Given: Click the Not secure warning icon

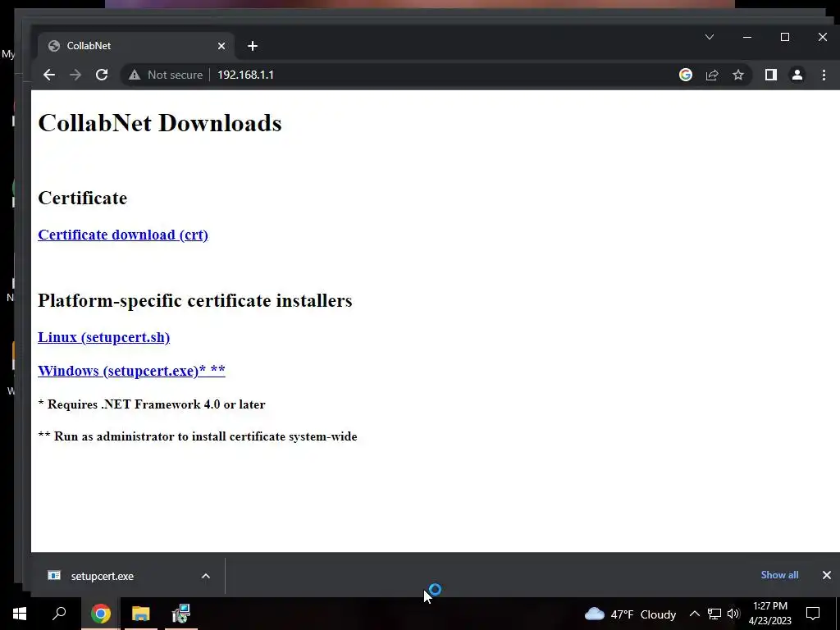Looking at the screenshot, I should (135, 75).
